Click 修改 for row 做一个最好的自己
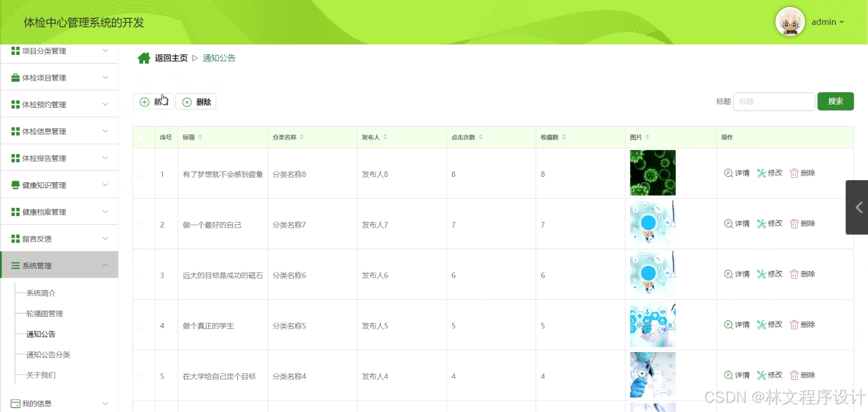 769,224
